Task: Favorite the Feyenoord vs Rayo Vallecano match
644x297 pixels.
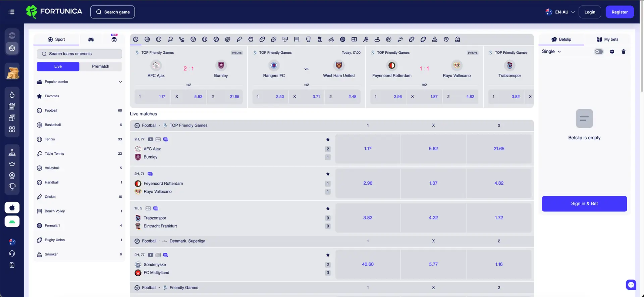Action: click(328, 174)
